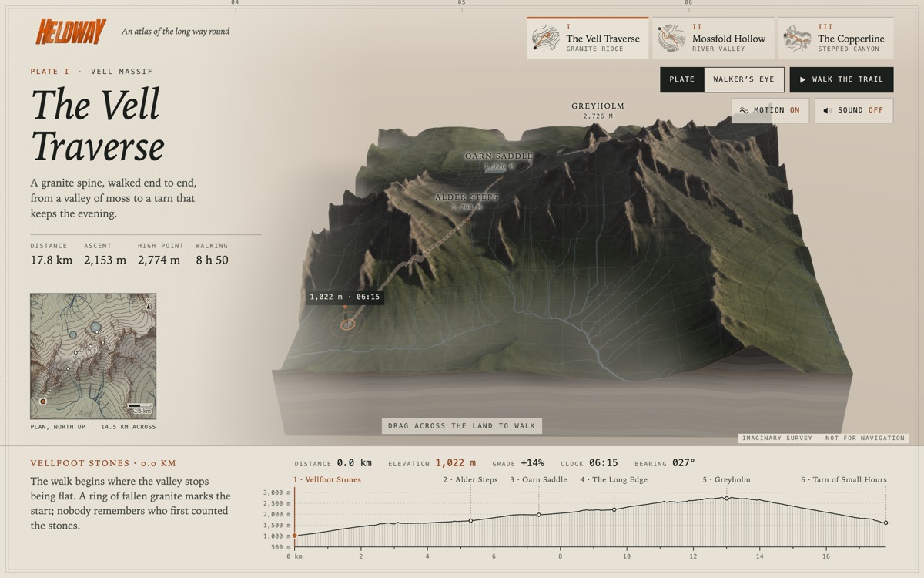Click the Vell Traverse contour thumbnail icon
Image resolution: width=924 pixels, height=578 pixels.
546,39
